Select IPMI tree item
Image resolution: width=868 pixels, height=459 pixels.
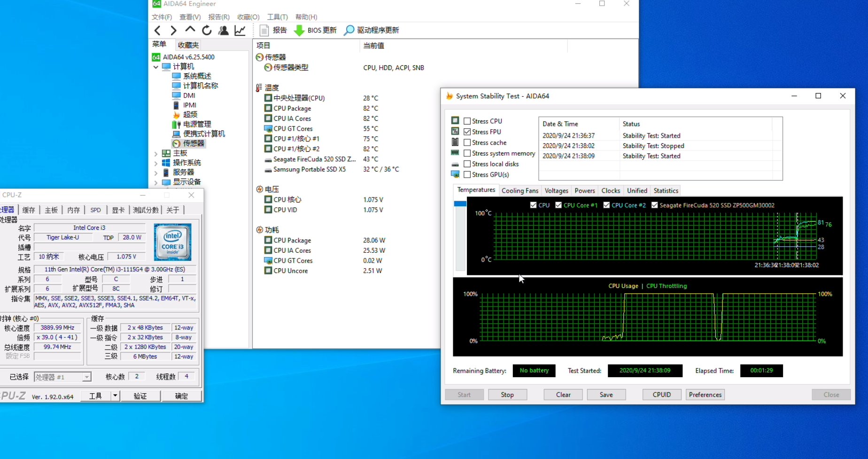pos(190,105)
